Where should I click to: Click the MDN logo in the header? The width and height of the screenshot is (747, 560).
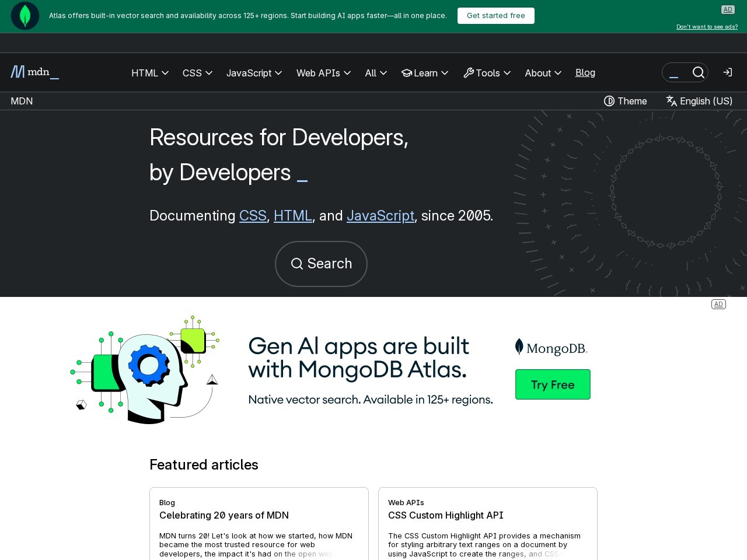click(34, 72)
